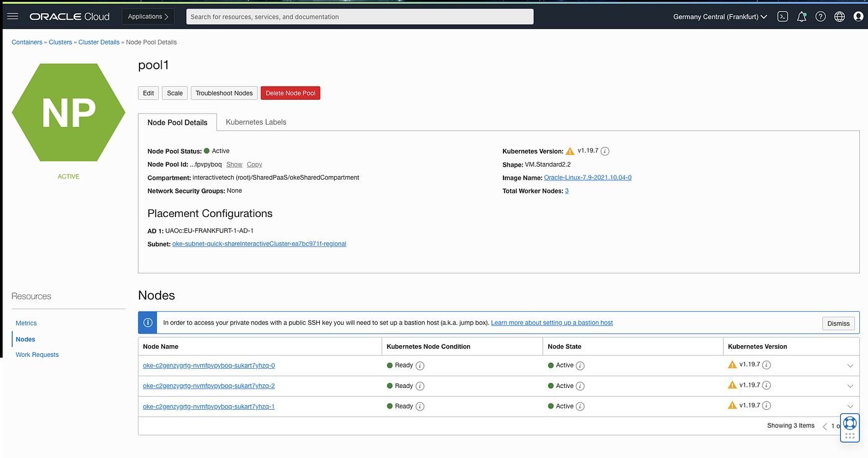
Task: Go to Cluster Details breadcrumb
Action: [99, 42]
